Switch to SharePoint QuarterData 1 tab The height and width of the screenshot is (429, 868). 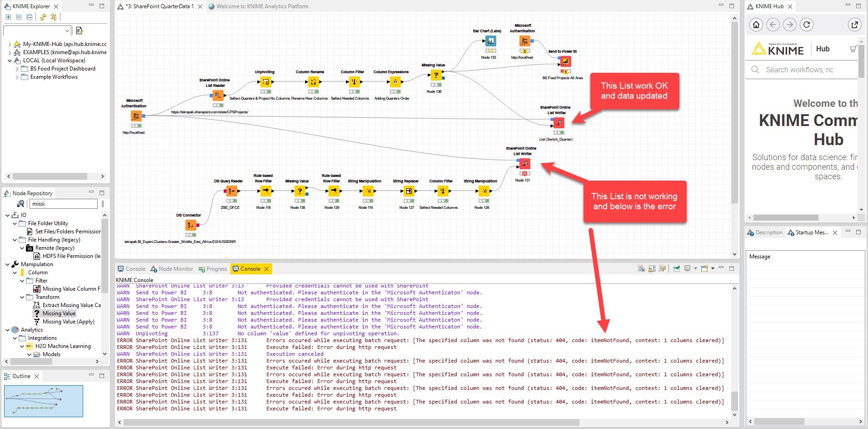(x=160, y=6)
